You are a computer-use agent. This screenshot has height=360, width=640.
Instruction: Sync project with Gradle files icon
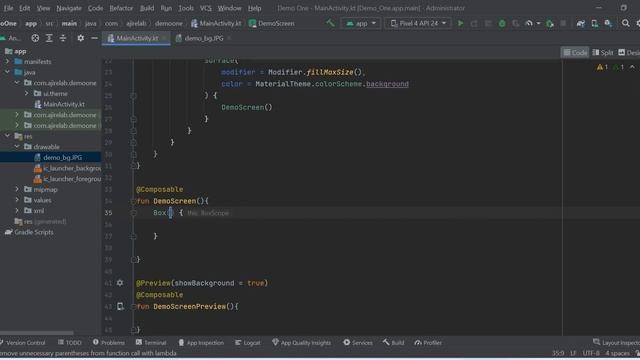tap(580, 23)
